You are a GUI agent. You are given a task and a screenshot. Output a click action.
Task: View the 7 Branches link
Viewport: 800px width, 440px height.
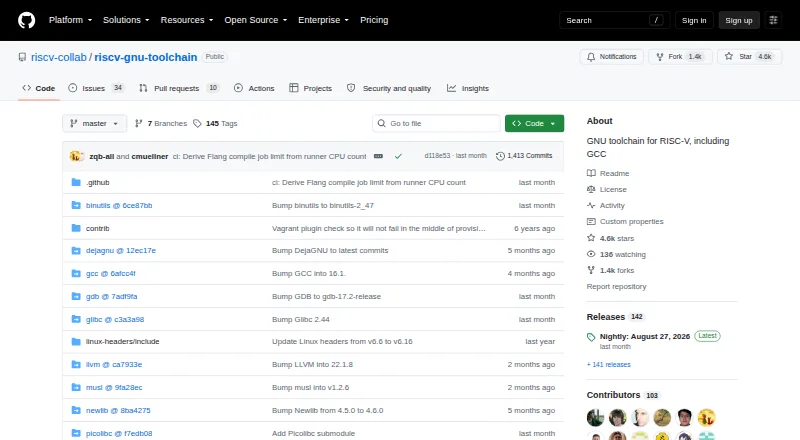point(161,124)
